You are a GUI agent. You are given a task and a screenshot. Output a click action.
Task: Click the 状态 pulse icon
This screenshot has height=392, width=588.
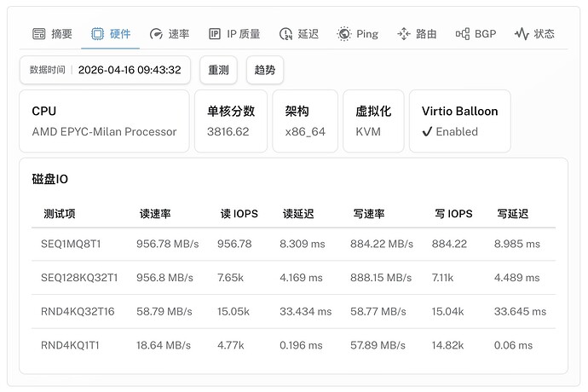[x=522, y=34]
